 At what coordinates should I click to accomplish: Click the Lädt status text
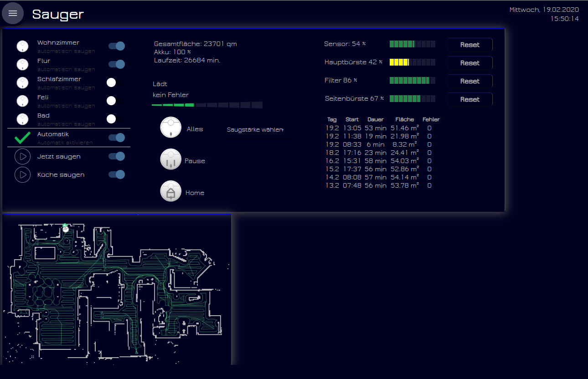pyautogui.click(x=160, y=84)
